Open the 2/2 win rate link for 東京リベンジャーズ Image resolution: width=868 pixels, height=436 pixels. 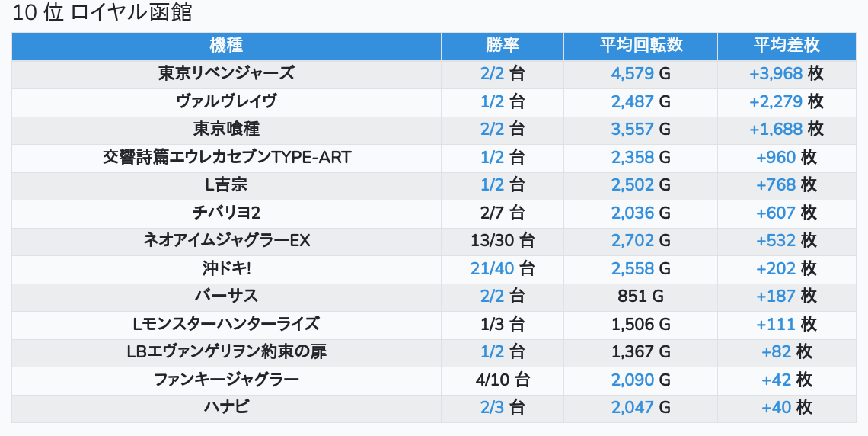[x=492, y=74]
